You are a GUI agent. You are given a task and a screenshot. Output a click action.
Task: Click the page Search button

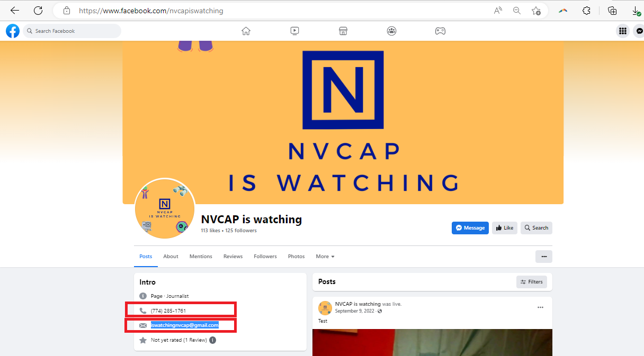536,228
